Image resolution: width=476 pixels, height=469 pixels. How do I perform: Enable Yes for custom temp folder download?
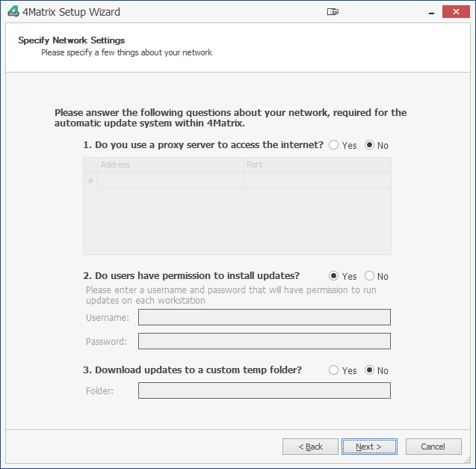tap(333, 370)
